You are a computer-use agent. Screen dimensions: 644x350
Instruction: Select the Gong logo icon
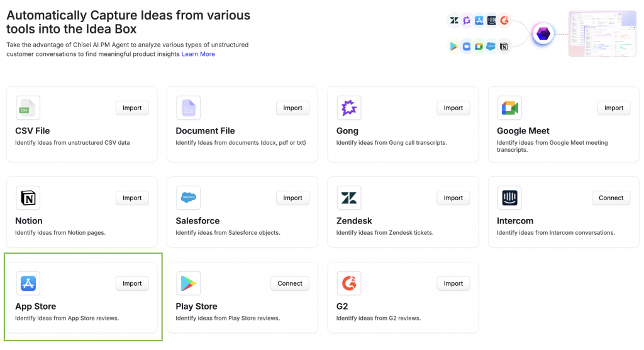[x=348, y=108]
